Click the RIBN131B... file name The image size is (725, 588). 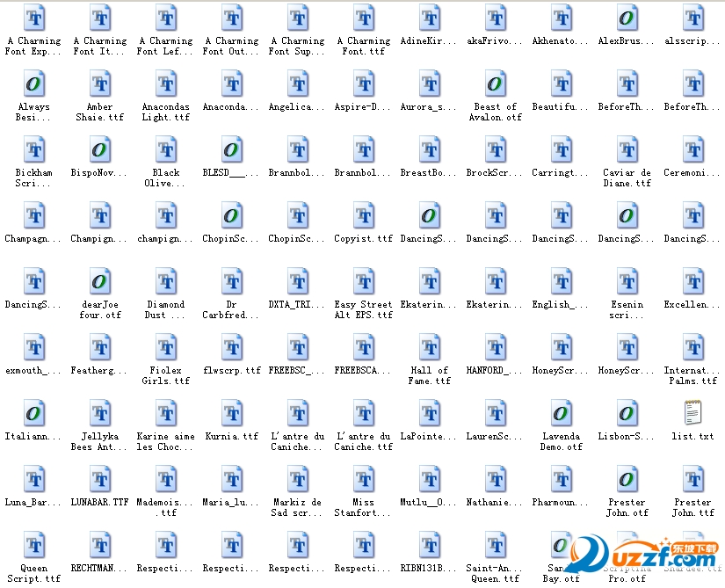(429, 569)
